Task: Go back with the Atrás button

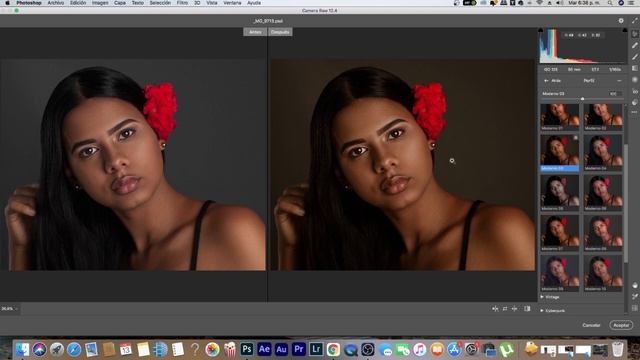Action: pyautogui.click(x=553, y=81)
